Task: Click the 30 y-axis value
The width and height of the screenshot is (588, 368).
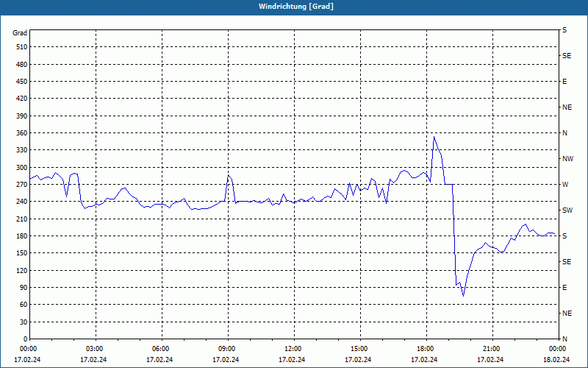Action: (24, 322)
